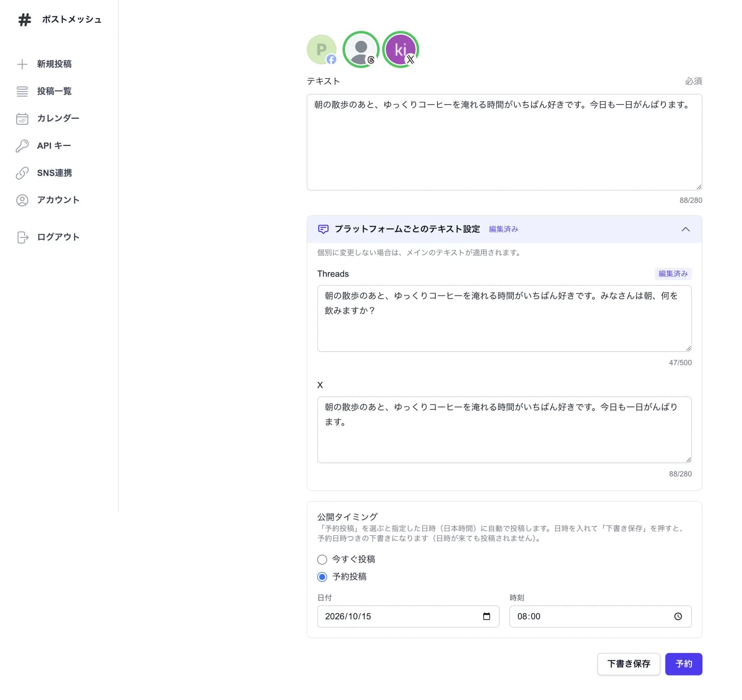Click the 公開タイミング heading
Screen dimensions: 742x700
(347, 517)
